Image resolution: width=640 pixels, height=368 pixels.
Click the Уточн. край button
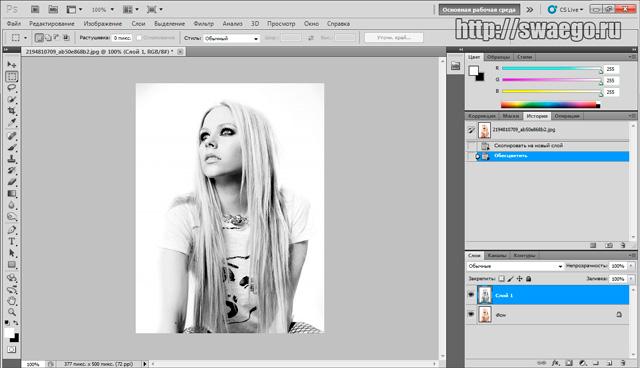(x=394, y=38)
